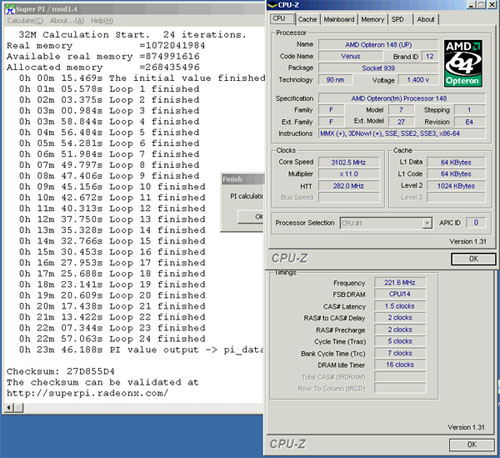Screen dimensions: 500x458
Task: Open the Calculate menu in Super PI
Action: pos(25,21)
